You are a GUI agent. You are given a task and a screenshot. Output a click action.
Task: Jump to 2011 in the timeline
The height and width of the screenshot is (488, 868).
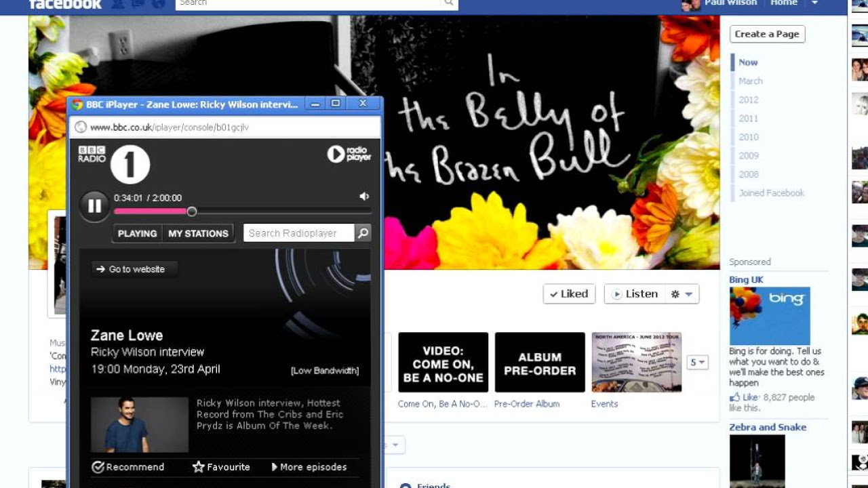(749, 119)
